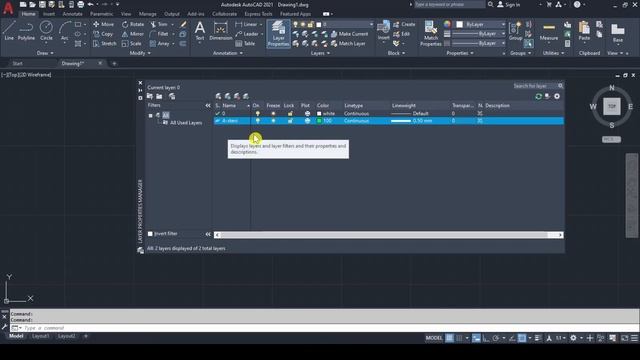Select the Line tool
Image resolution: width=640 pixels, height=360 pixels.
[9, 31]
